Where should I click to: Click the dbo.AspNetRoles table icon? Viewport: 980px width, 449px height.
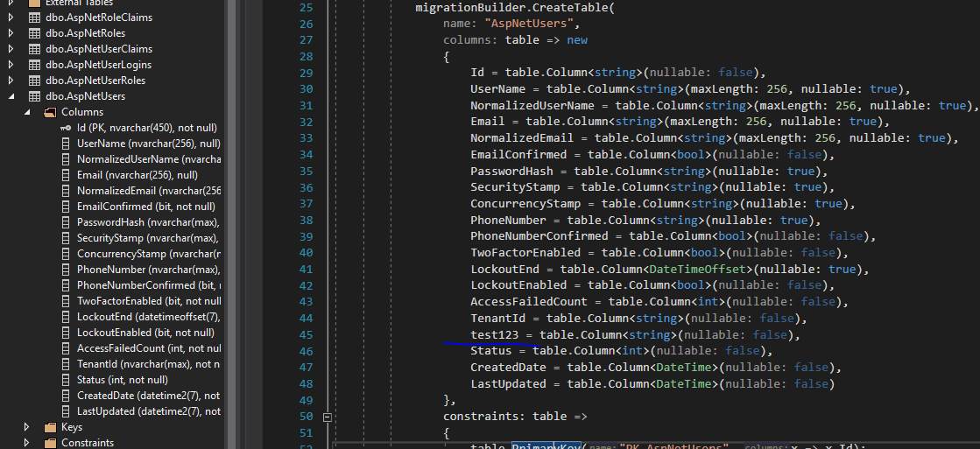[x=34, y=33]
